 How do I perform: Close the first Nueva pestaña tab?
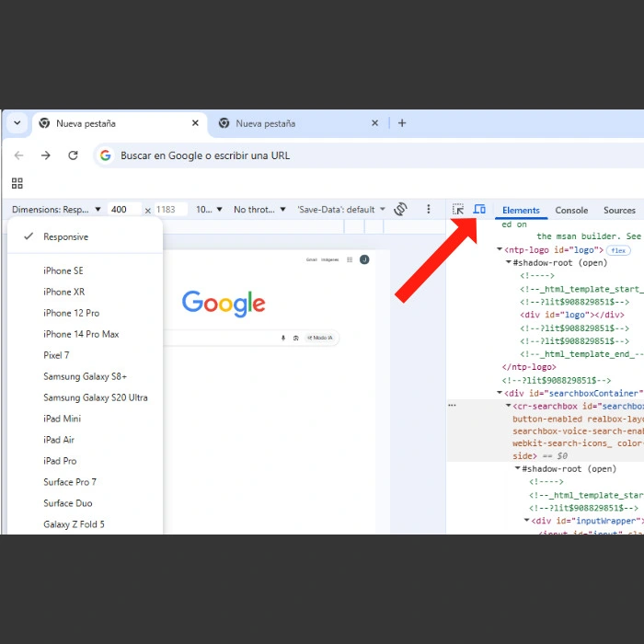(195, 123)
